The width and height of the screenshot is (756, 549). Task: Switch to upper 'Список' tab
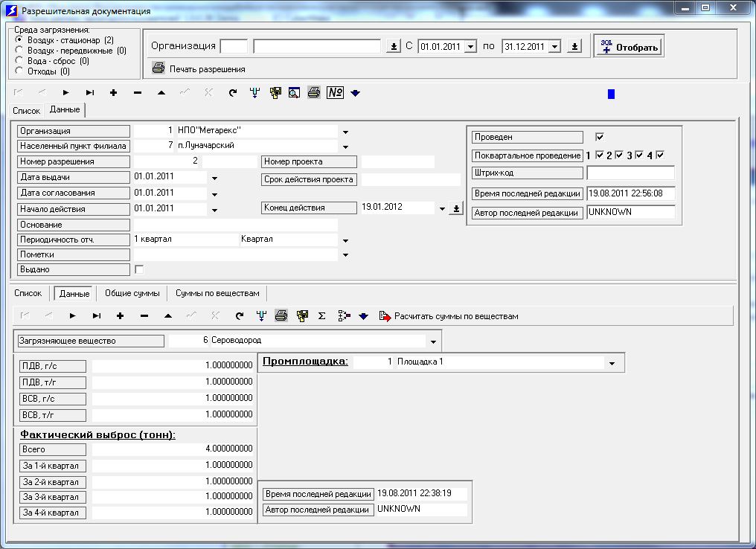27,110
